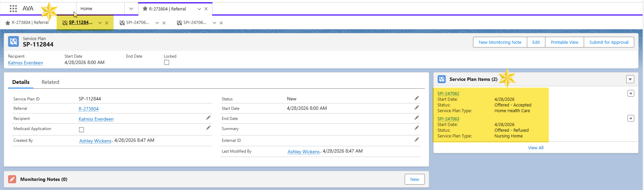Open SPI-247062 row actions dropdown

(631, 93)
